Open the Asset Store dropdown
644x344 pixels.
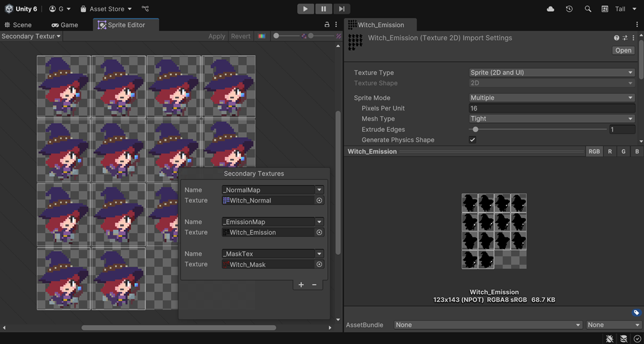[x=106, y=9]
